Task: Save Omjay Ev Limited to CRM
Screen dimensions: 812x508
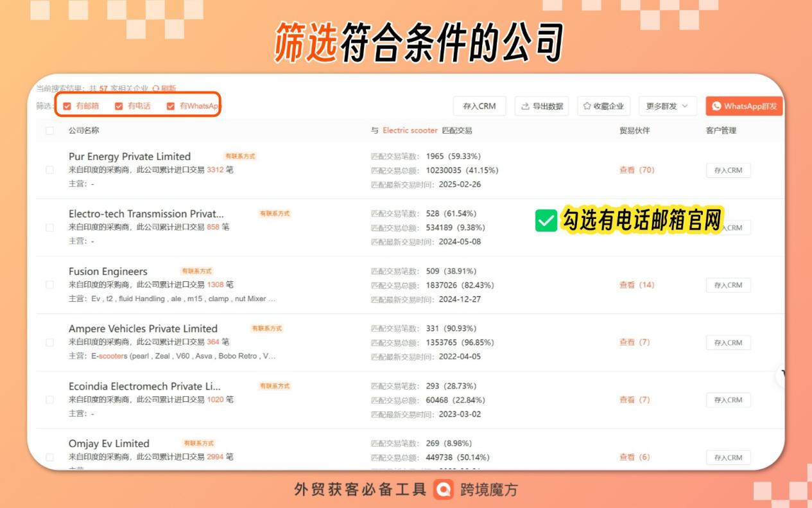Action: point(728,457)
